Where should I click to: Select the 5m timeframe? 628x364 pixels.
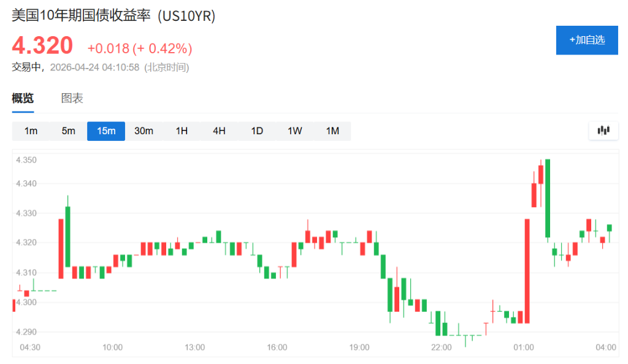(68, 131)
